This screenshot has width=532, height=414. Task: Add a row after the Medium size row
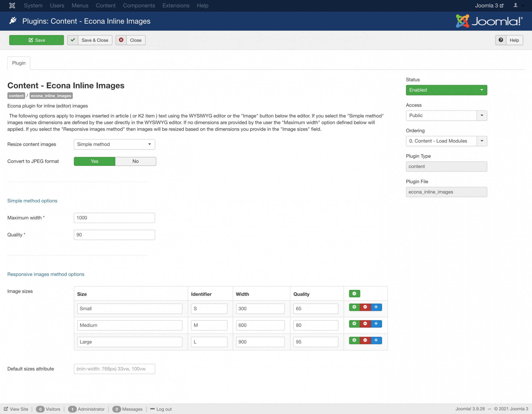(x=354, y=324)
